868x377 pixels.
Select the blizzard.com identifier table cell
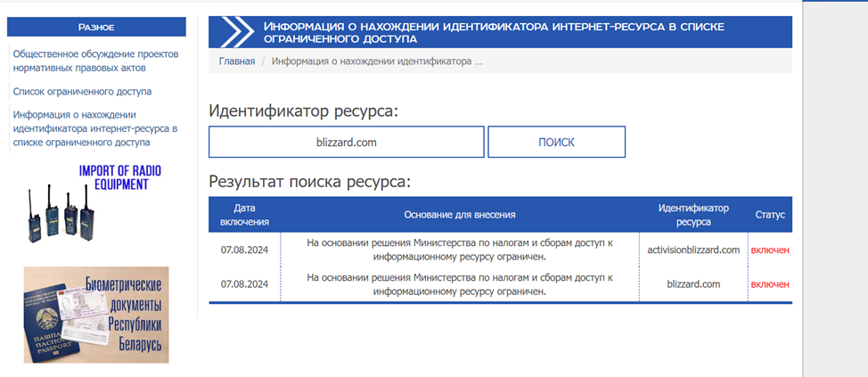pos(693,284)
